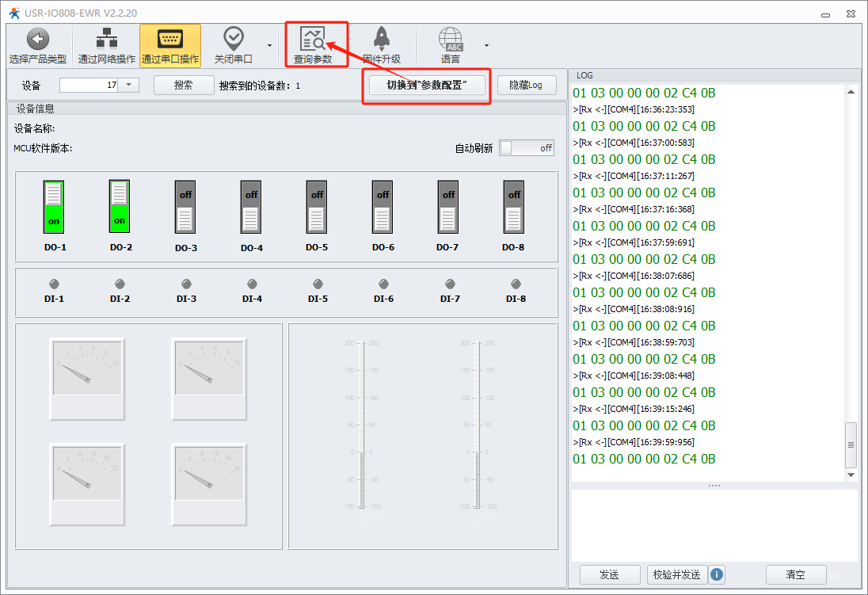Turn on the DO-7 switch
The height and width of the screenshot is (595, 868).
[447, 207]
